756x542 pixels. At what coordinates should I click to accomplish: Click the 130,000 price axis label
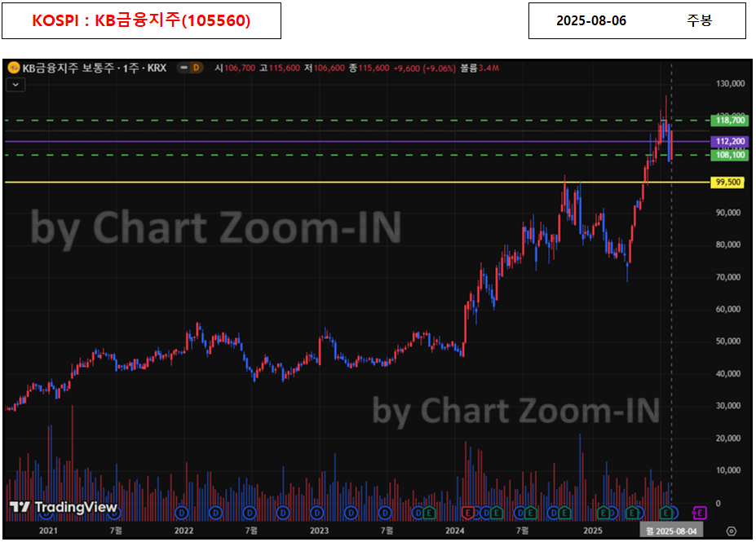[730, 84]
